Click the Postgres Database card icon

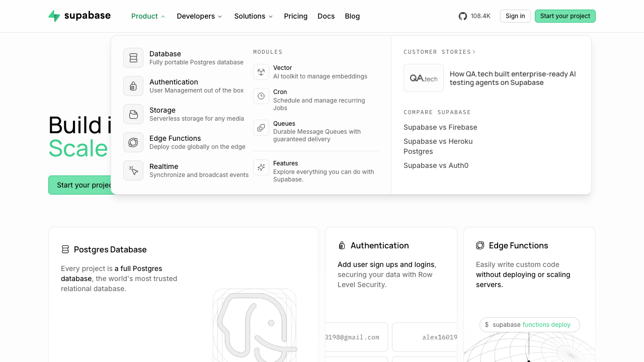(x=65, y=249)
